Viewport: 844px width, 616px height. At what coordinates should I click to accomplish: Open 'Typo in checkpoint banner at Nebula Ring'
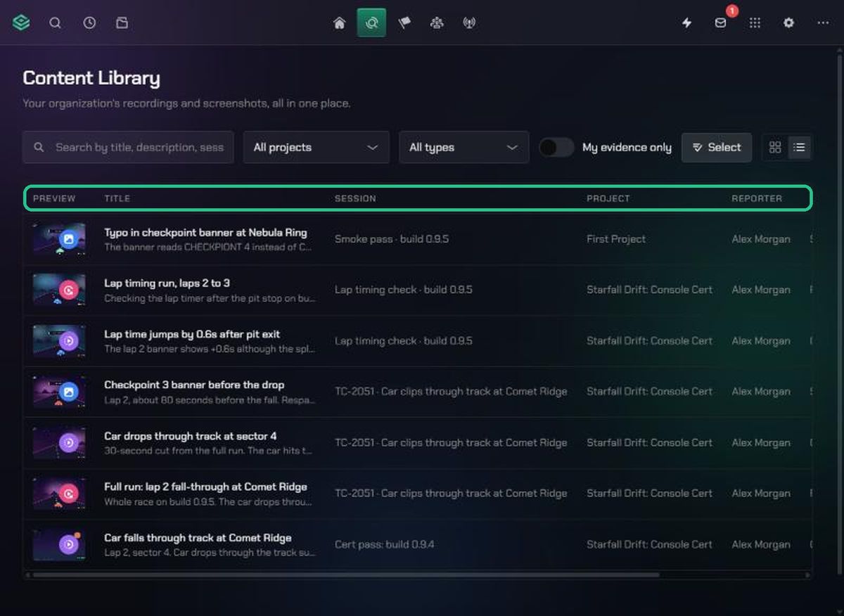click(x=205, y=232)
